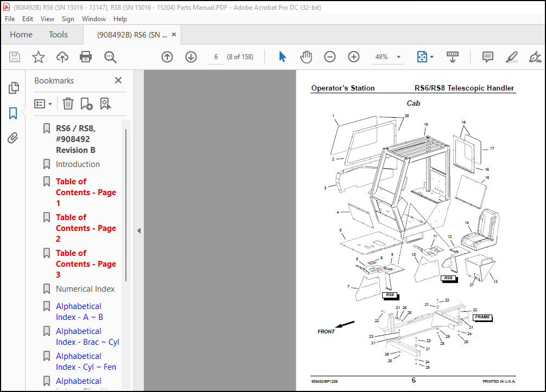The width and height of the screenshot is (546, 392).
Task: Click the page number input field
Action: (216, 57)
